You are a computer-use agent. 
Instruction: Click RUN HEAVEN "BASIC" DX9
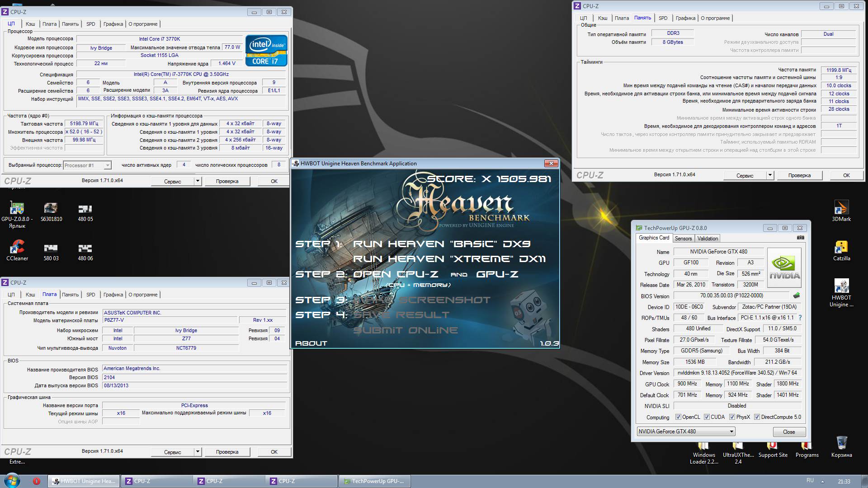[442, 244]
